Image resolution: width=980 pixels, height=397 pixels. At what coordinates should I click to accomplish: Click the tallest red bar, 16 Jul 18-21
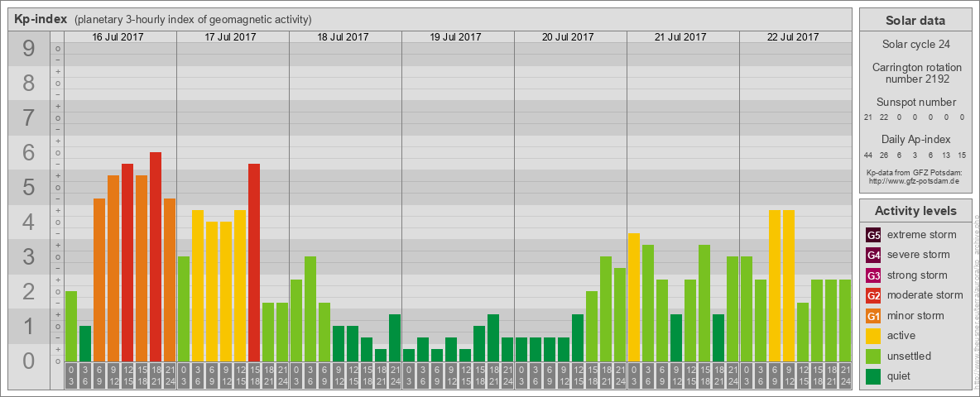click(156, 256)
